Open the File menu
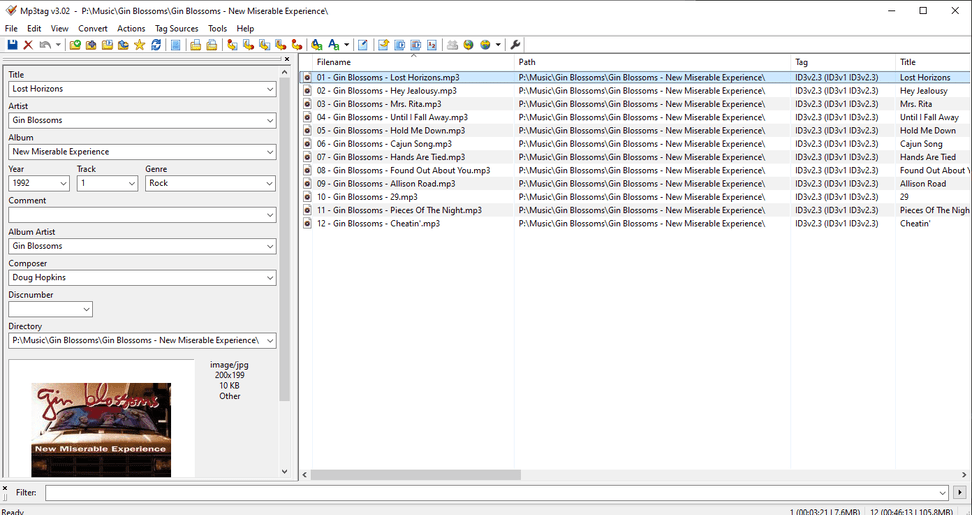The width and height of the screenshot is (972, 515). tap(11, 29)
